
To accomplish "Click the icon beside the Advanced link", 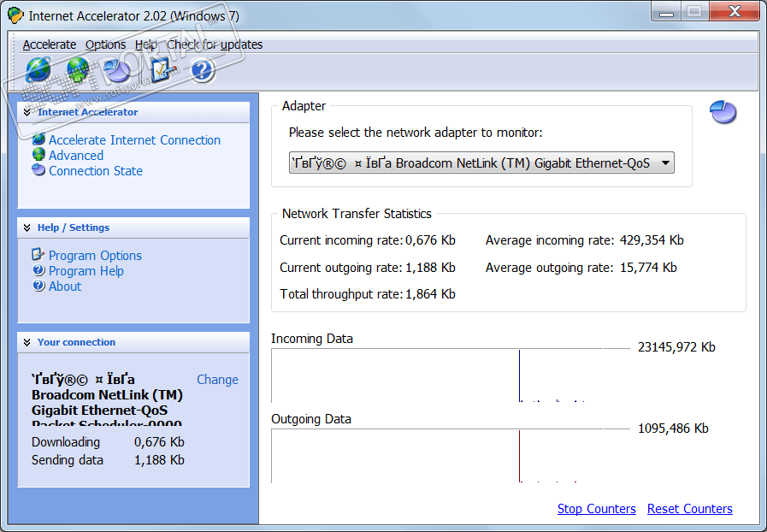I will coord(38,155).
